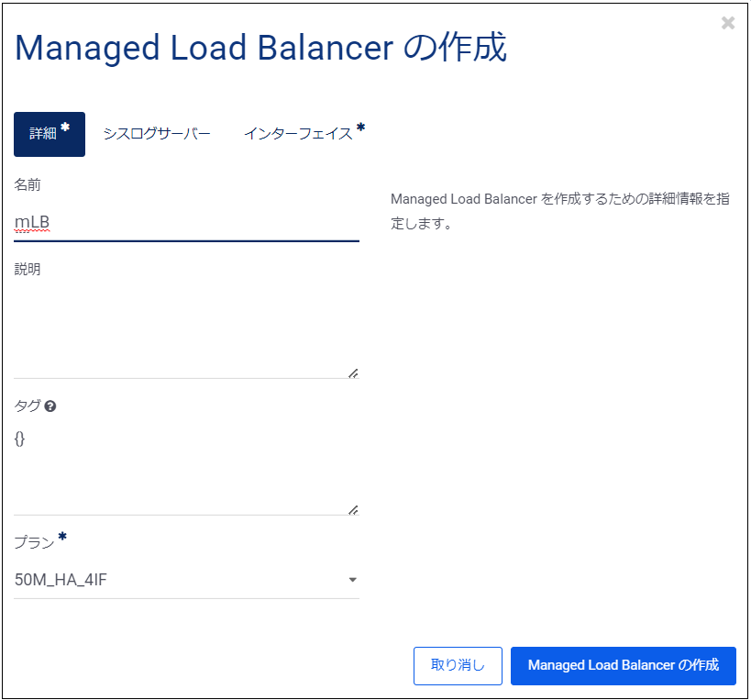Image resolution: width=751 pixels, height=700 pixels.
Task: Click the resize handle of the 説明 textarea
Action: [353, 371]
